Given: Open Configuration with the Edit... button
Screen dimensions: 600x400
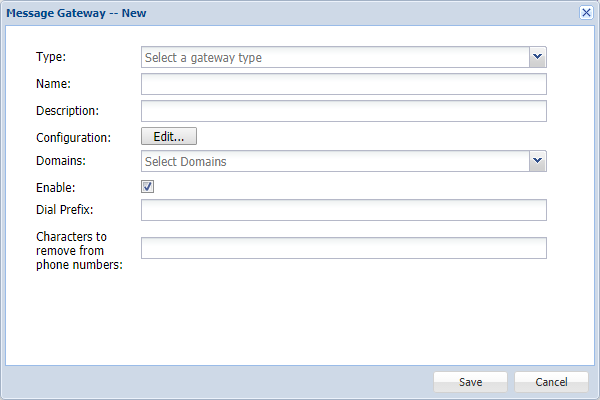Looking at the screenshot, I should (169, 137).
